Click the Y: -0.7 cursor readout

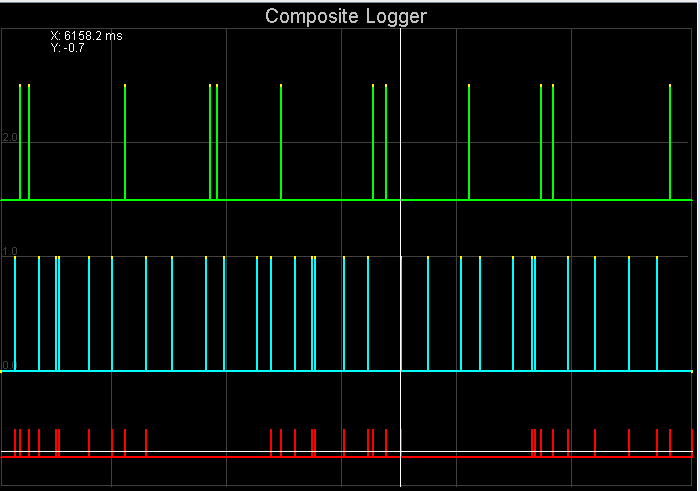67,47
